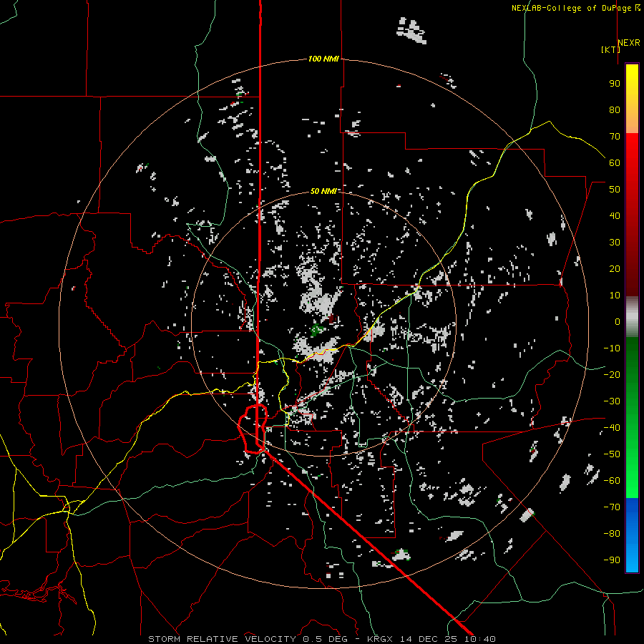Click the KRGX station identifier in caption

[381, 639]
